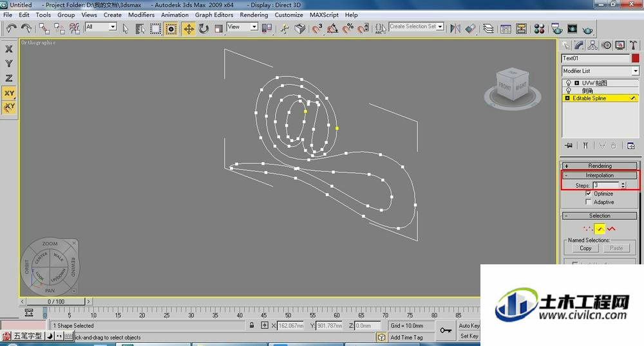Open the Rendered Frame Window icon
644x346 pixels.
click(x=572, y=28)
